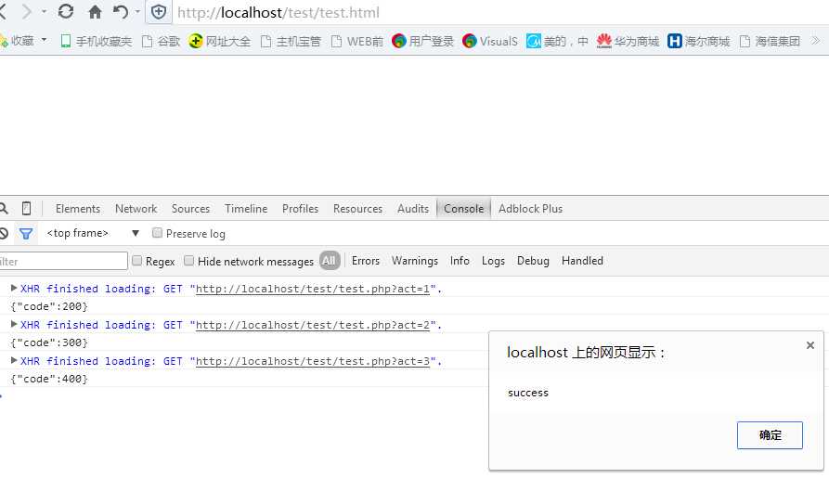Click the undo arrow icon in toolbar
829x504 pixels.
[x=121, y=12]
